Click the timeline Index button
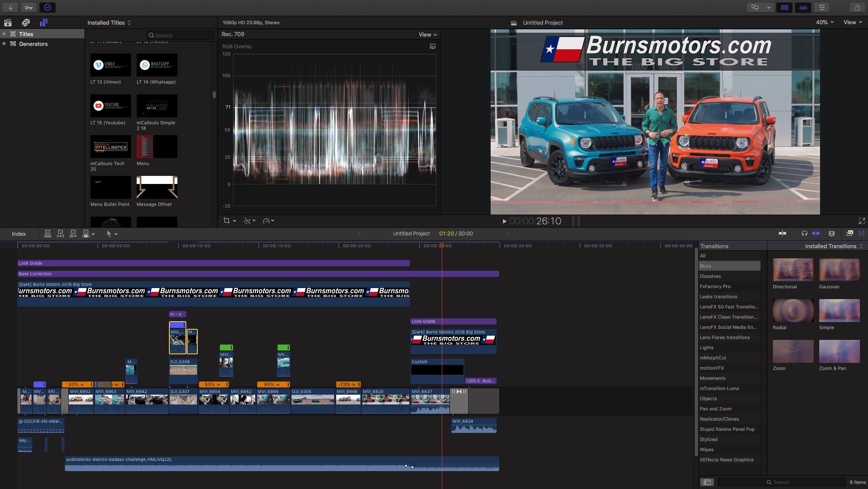Viewport: 868px width, 489px height. pyautogui.click(x=19, y=234)
